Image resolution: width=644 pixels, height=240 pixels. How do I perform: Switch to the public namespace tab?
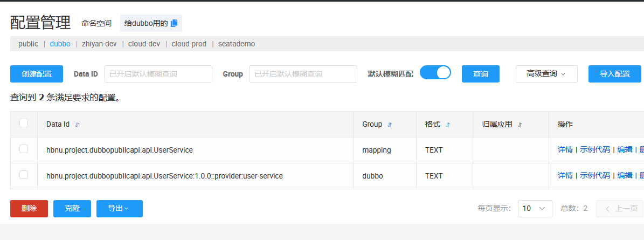28,44
